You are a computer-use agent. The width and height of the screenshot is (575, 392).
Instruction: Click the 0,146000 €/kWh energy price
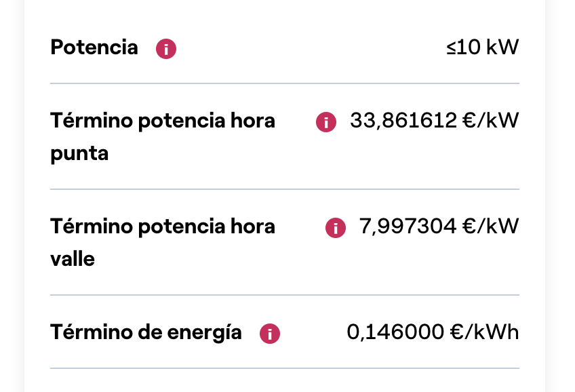click(x=433, y=332)
